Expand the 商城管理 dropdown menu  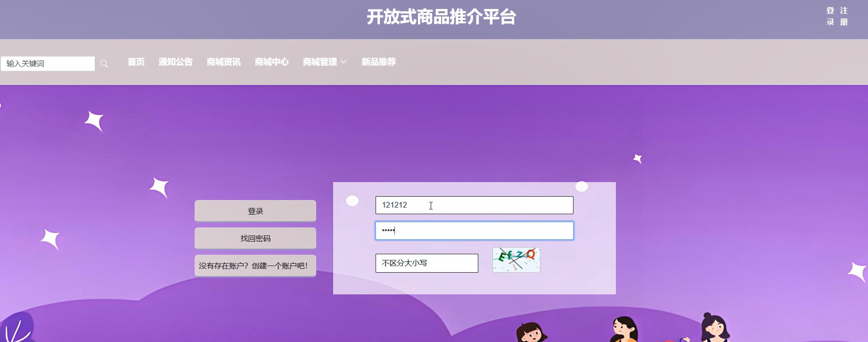coord(325,62)
